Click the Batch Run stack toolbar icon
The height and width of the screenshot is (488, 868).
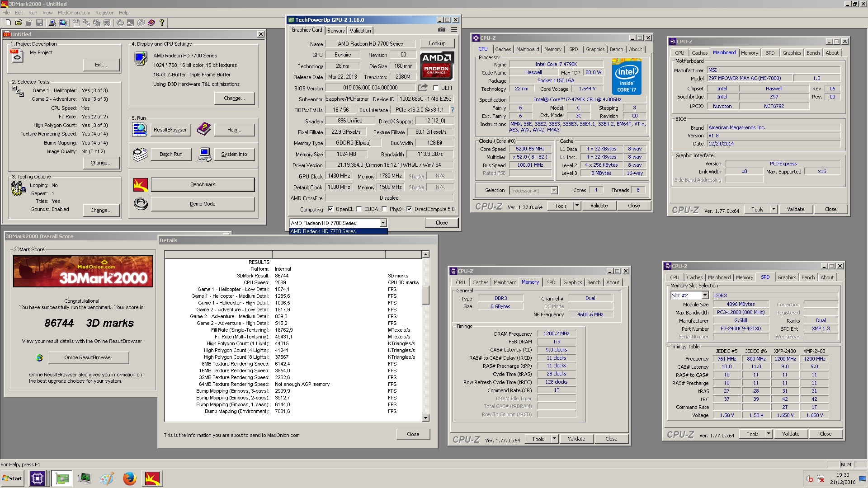141,23
